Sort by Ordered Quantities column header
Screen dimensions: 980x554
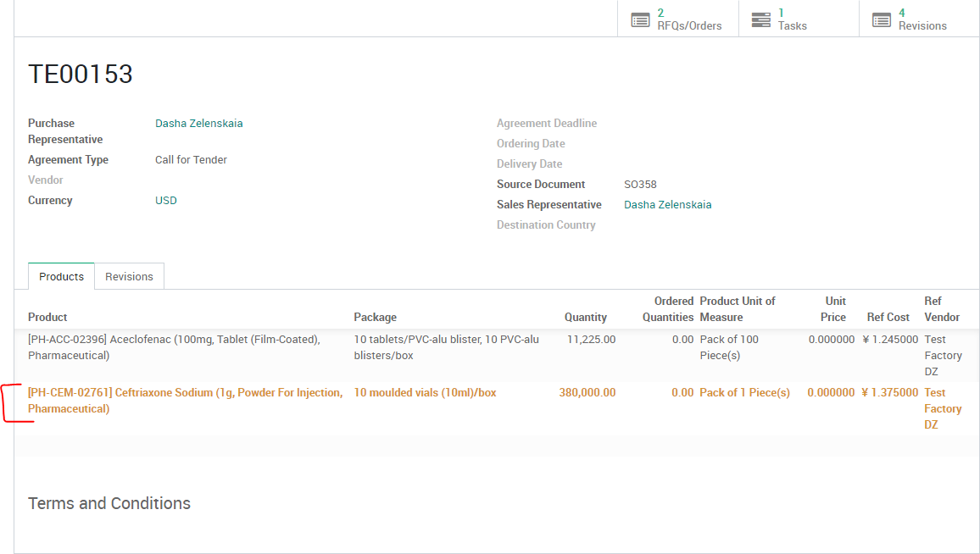tap(668, 309)
